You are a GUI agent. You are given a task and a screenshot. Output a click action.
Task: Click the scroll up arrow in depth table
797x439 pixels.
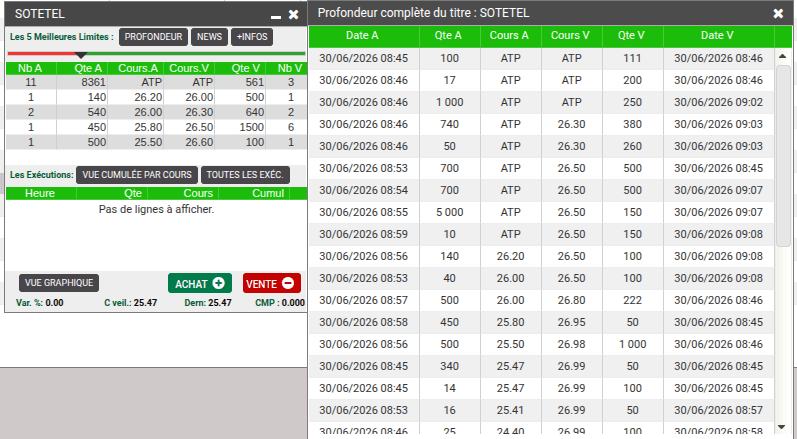[783, 56]
